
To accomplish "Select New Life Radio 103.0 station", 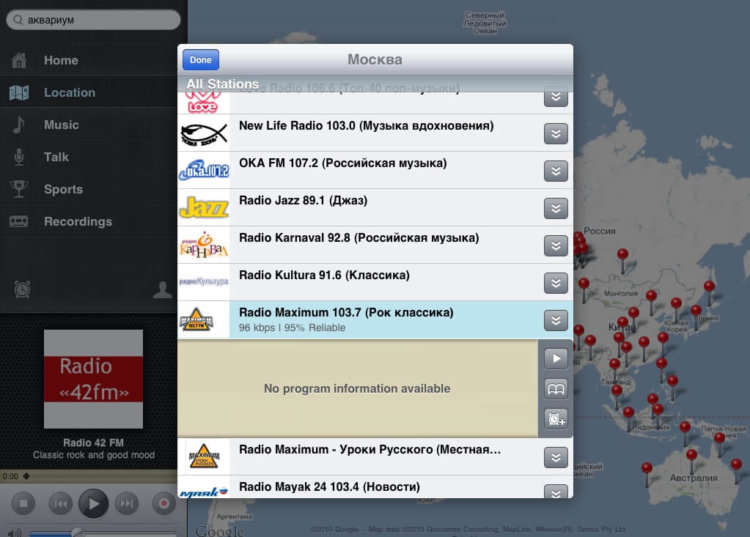I will 375,133.
